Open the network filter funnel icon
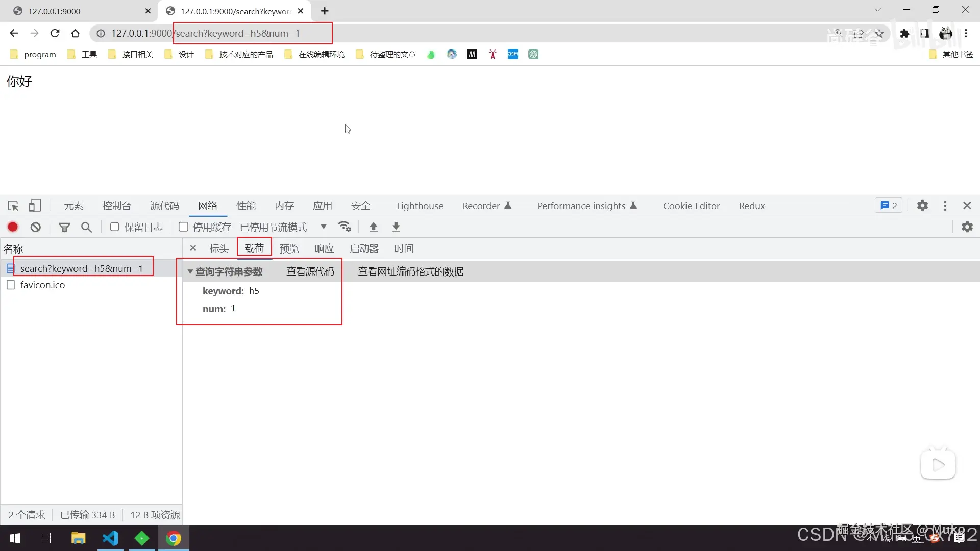This screenshot has height=551, width=980. 64,227
